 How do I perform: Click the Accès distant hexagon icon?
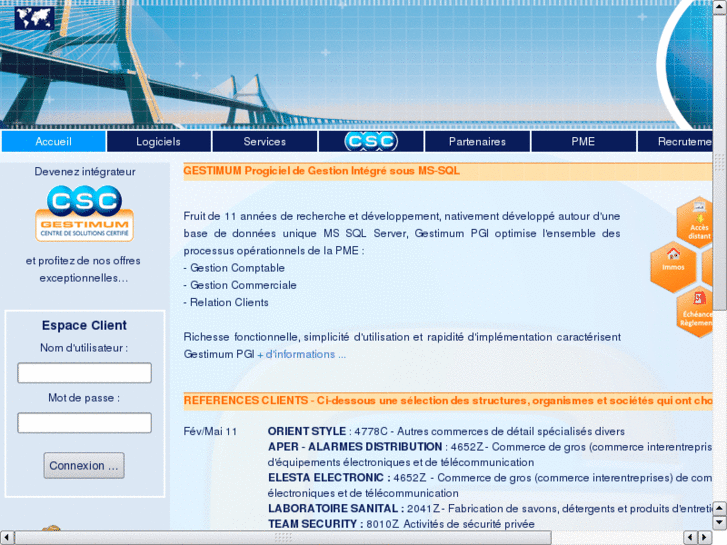tap(695, 222)
